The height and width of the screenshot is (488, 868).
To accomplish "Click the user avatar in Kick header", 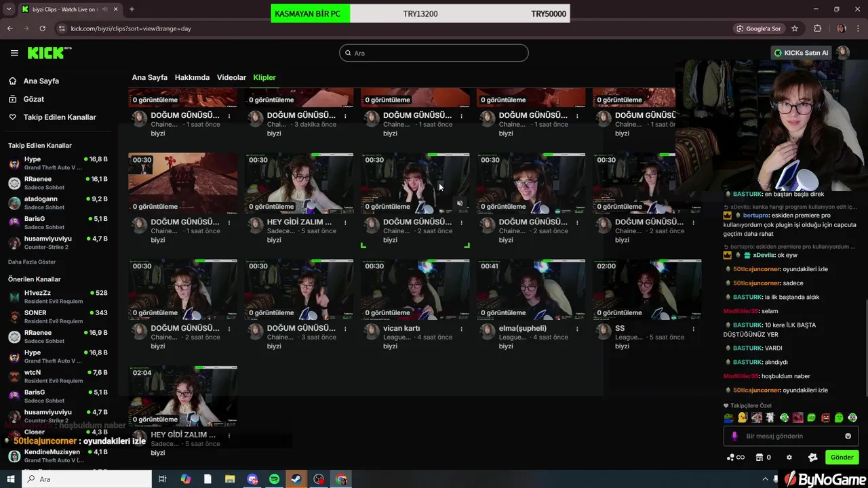I will [842, 53].
